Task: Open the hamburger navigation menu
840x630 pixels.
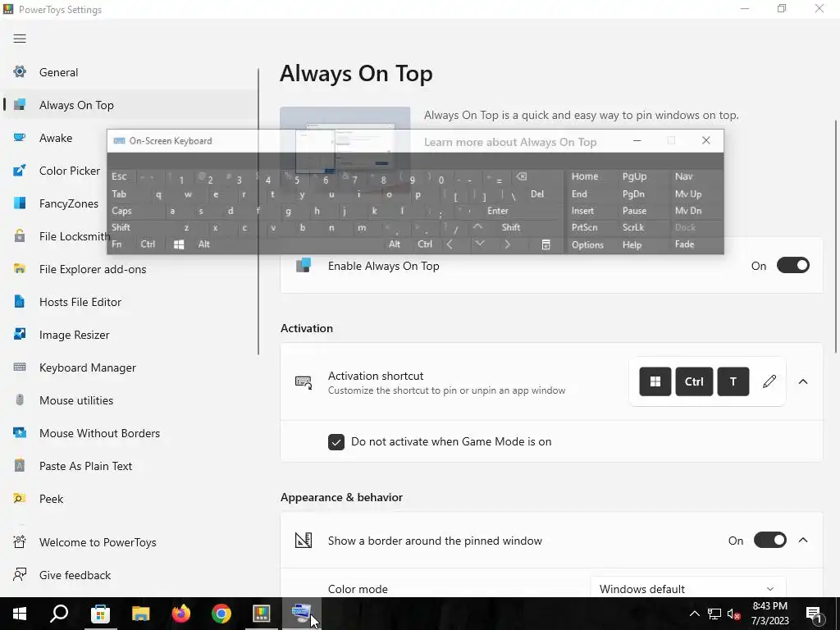Action: 20,39
